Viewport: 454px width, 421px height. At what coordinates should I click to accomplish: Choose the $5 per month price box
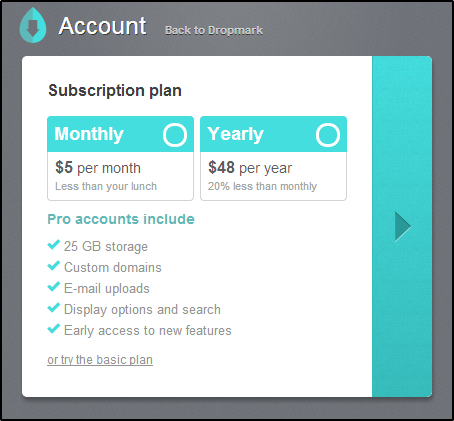[120, 176]
